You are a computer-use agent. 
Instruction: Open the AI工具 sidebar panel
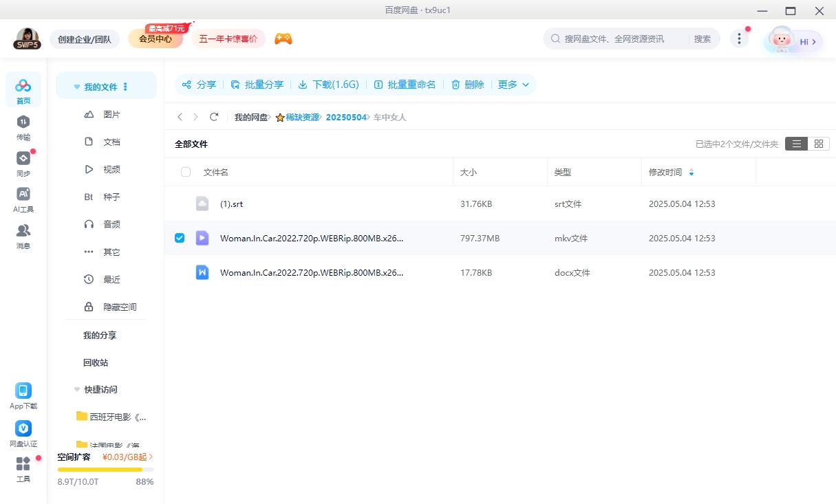click(23, 199)
